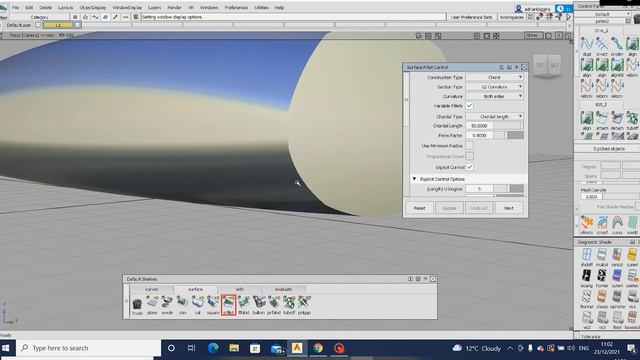
Task: Open Microsoft Edge from the taskbar
Action: point(213,348)
